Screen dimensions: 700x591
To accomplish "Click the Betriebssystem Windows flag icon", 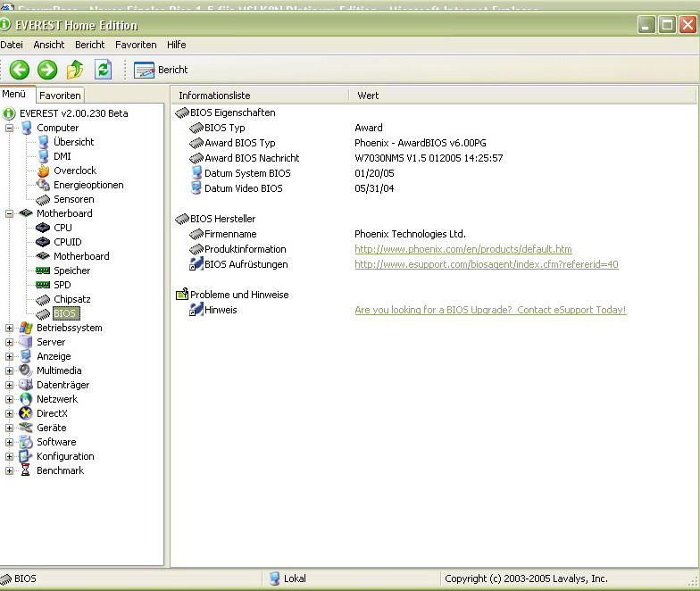I will pos(27,328).
